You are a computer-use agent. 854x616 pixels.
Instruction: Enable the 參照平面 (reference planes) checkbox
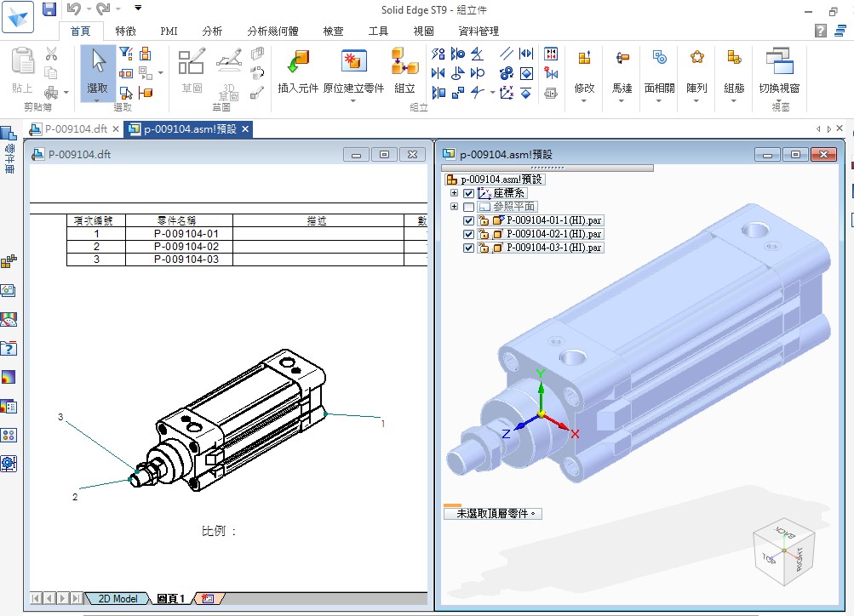click(468, 207)
